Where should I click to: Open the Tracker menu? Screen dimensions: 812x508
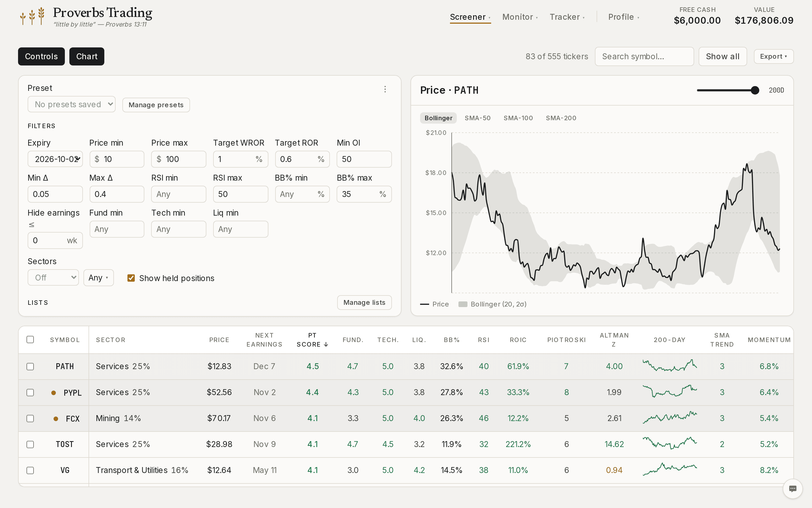point(567,17)
